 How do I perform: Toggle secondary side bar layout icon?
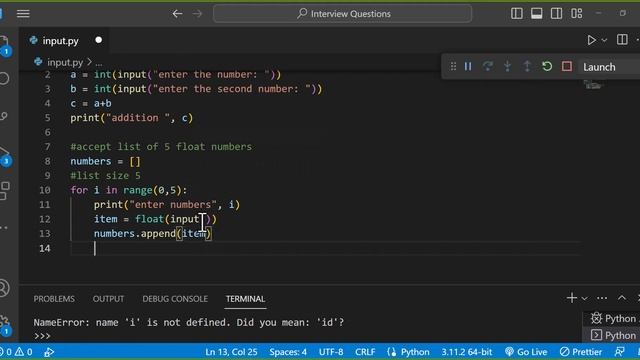tap(556, 13)
